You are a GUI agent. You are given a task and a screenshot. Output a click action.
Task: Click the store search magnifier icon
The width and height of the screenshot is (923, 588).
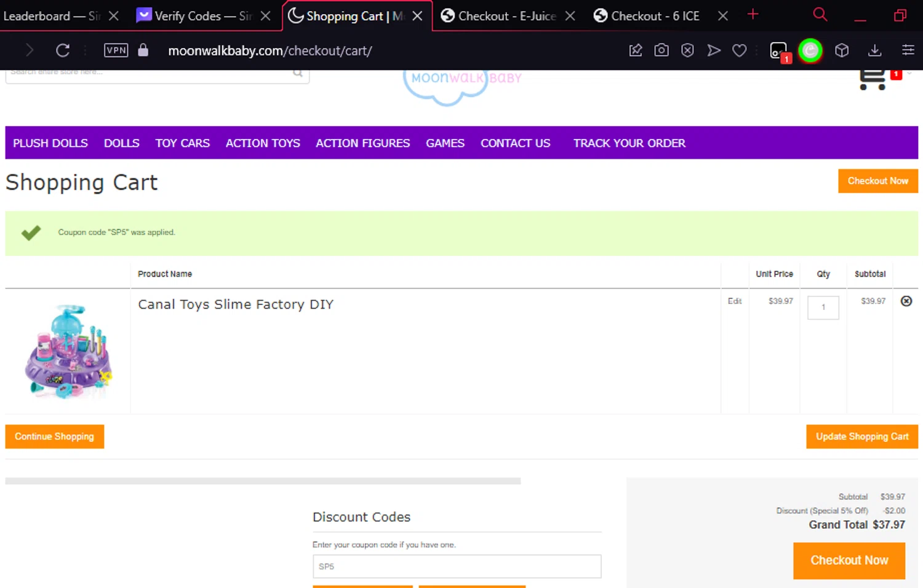[x=298, y=73]
